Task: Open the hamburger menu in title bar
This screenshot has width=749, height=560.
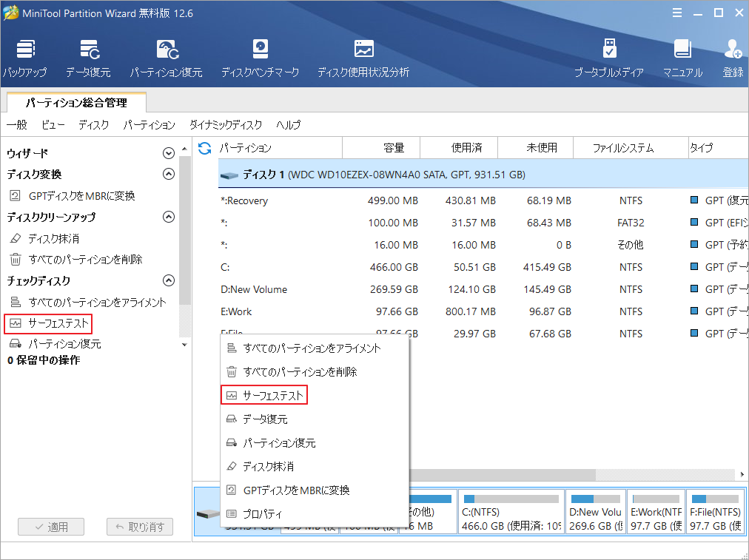Action: pos(677,13)
